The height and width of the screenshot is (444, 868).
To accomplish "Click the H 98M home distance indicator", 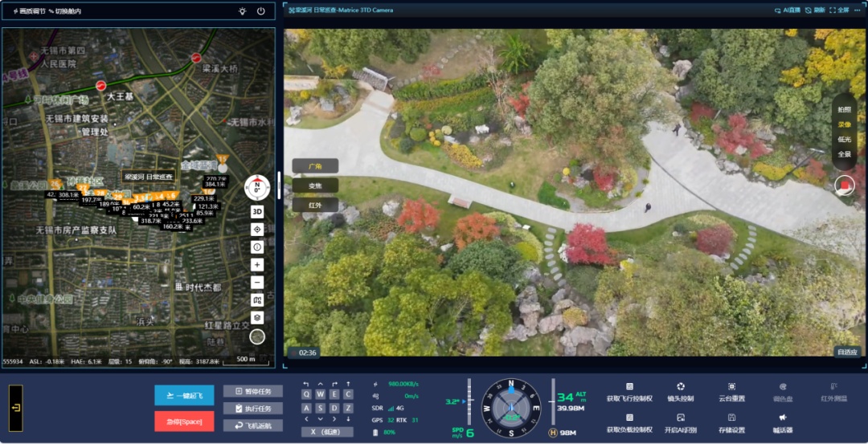I will 563,433.
